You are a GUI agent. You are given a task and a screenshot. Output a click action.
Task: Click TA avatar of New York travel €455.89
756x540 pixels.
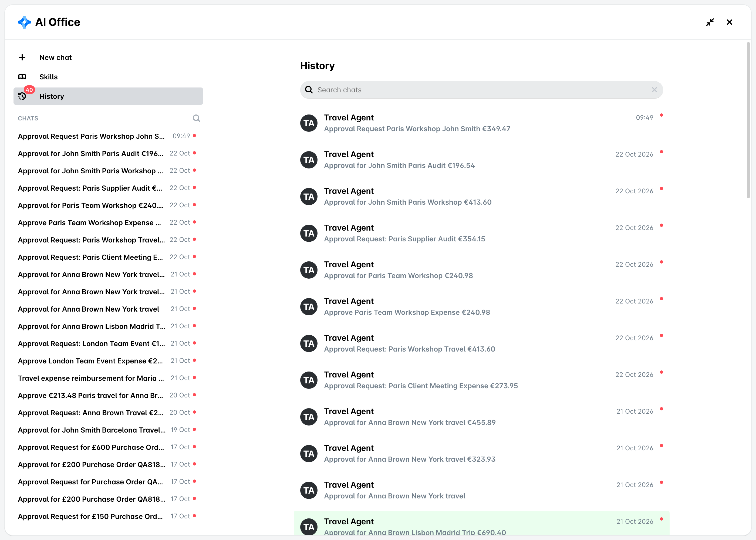point(309,417)
